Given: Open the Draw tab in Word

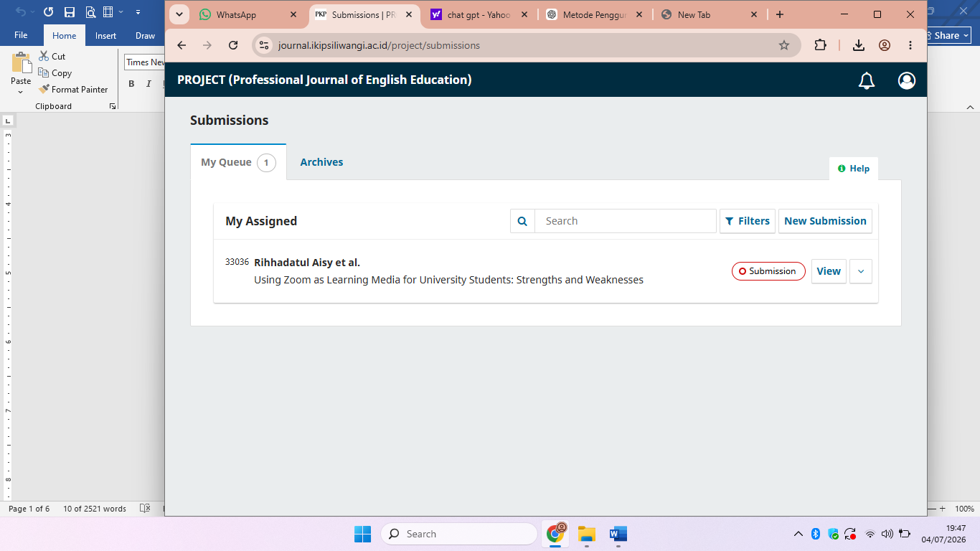Looking at the screenshot, I should [x=145, y=35].
